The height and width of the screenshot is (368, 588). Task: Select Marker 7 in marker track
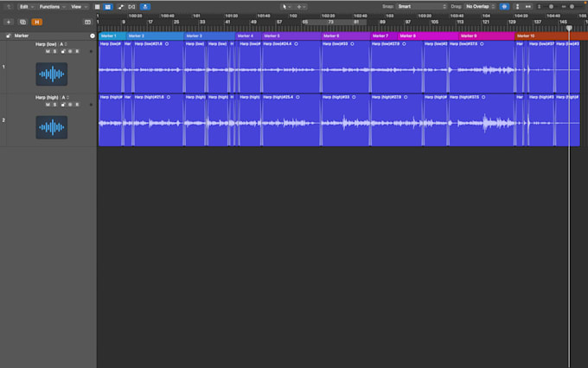tap(384, 36)
